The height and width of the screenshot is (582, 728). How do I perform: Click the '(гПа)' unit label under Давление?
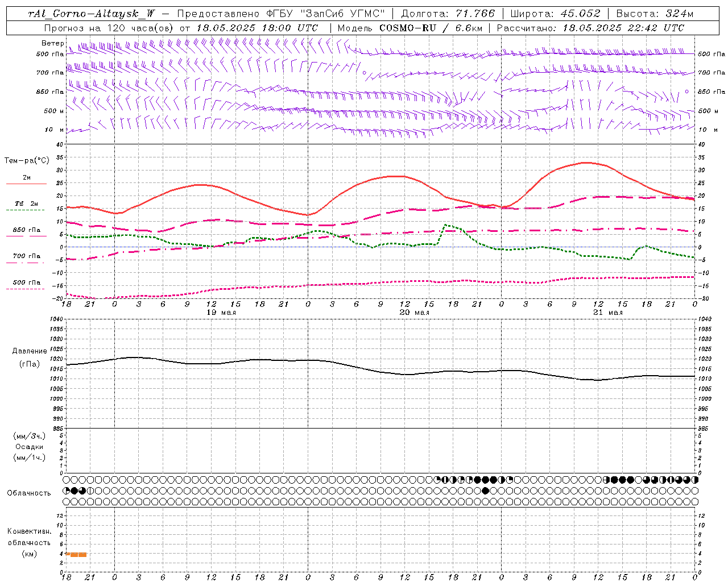coord(30,364)
